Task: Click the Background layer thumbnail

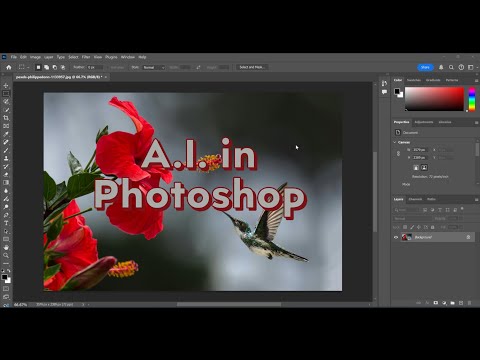Action: (406, 237)
